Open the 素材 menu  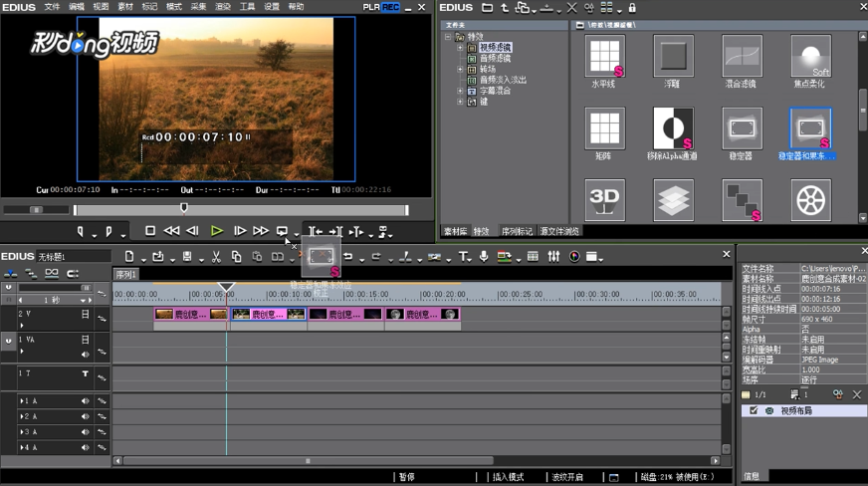(125, 7)
